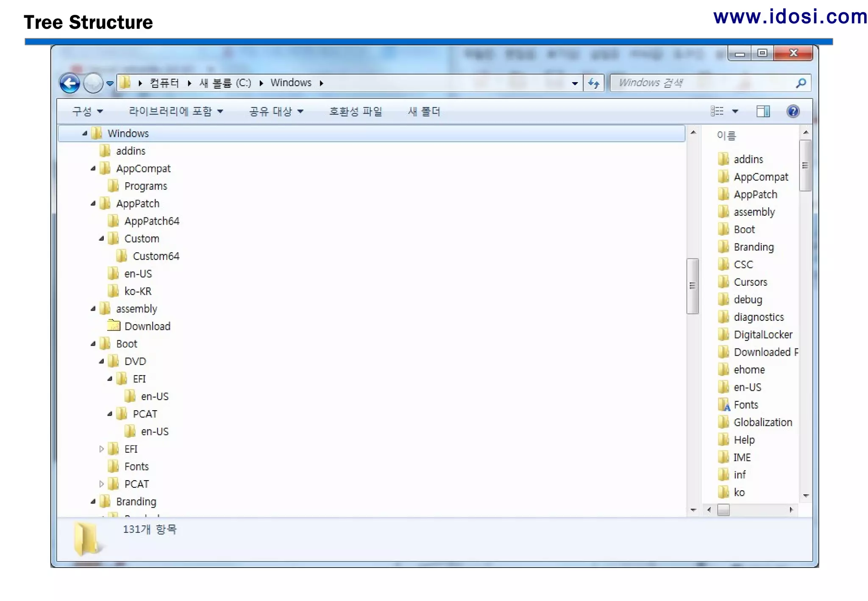
Task: Collapse the Boot tree node
Action: pyautogui.click(x=93, y=344)
